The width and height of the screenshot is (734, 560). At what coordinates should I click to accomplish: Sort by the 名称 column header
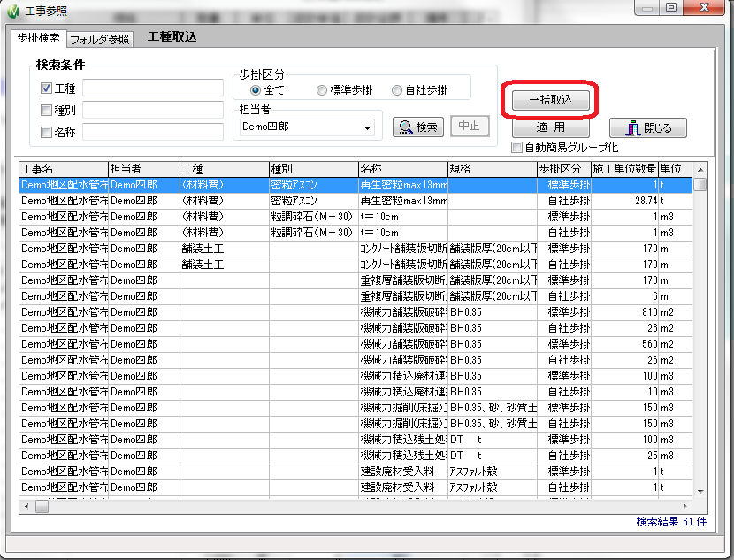coord(403,169)
